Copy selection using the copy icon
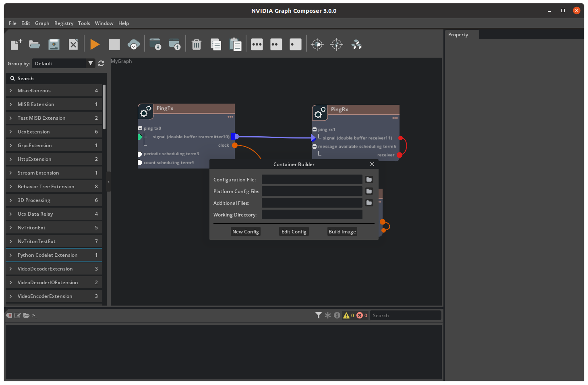 pyautogui.click(x=216, y=44)
